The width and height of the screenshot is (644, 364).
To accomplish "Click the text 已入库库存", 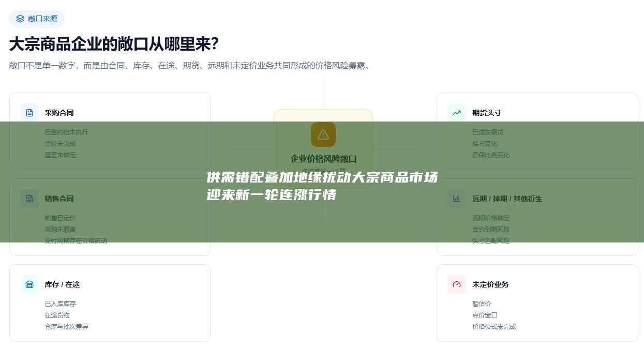I will coord(61,304).
